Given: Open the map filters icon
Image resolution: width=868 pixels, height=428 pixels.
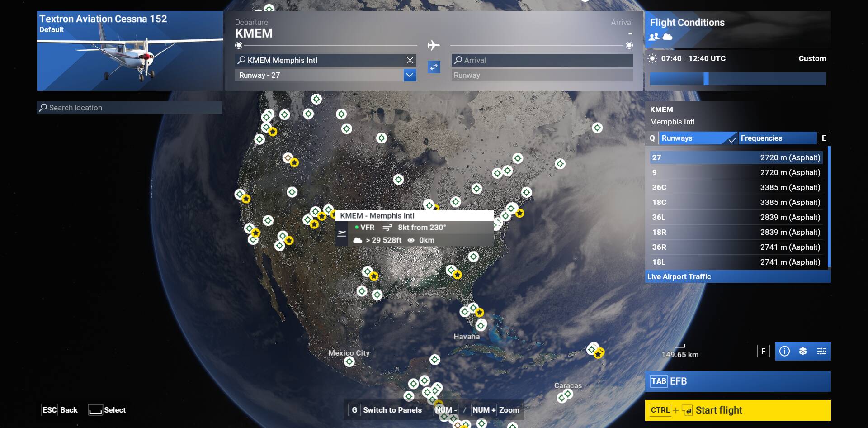Looking at the screenshot, I should pos(821,351).
